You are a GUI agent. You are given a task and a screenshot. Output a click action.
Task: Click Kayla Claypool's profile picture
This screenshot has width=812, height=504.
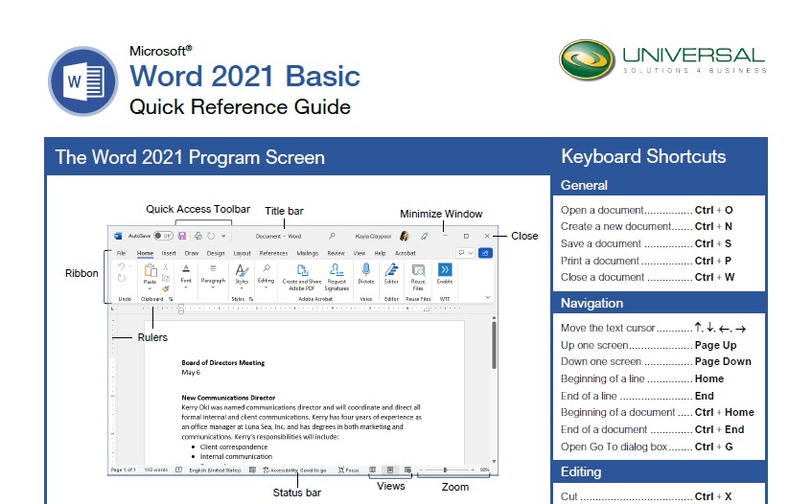404,236
